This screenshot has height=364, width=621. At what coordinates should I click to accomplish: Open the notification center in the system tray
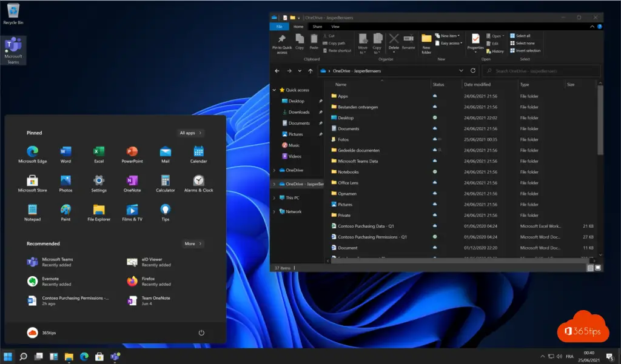coord(610,357)
